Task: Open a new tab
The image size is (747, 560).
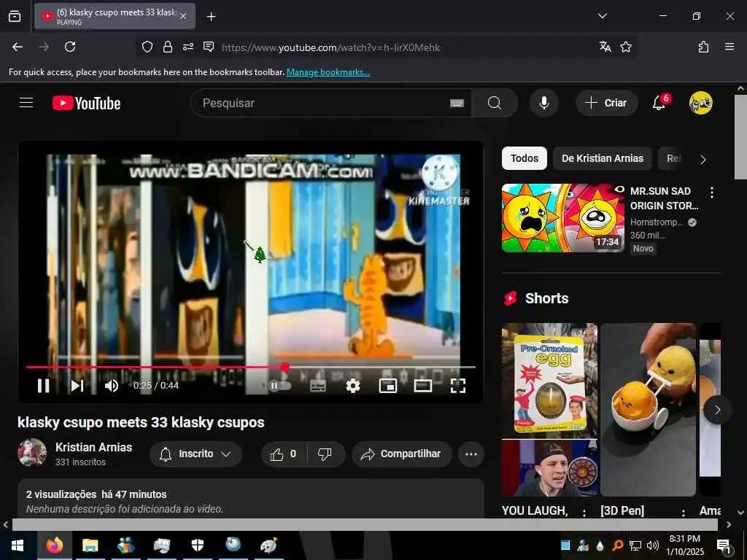Action: 211,17
